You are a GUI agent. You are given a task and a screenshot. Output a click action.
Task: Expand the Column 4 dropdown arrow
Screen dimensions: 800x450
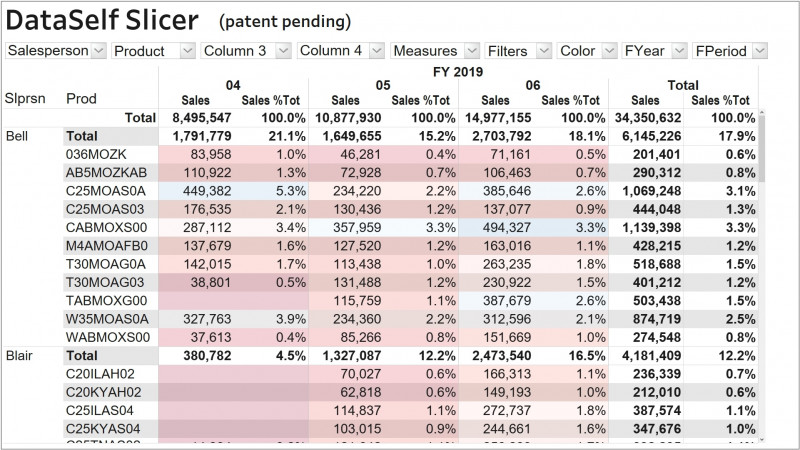click(377, 51)
